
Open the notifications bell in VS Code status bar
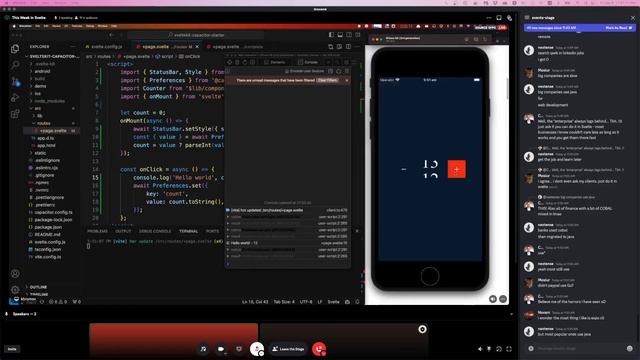coord(358,302)
